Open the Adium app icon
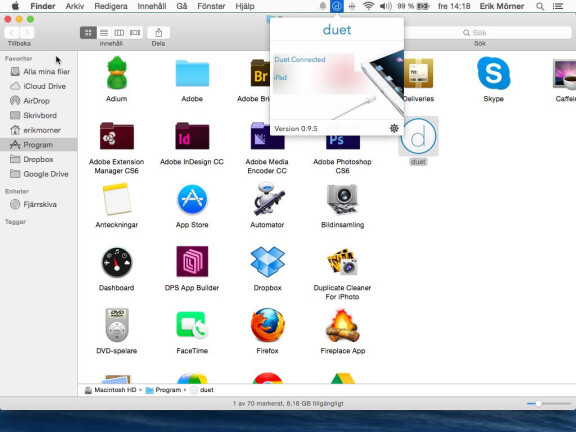Screen dimensions: 576x432 point(116,73)
